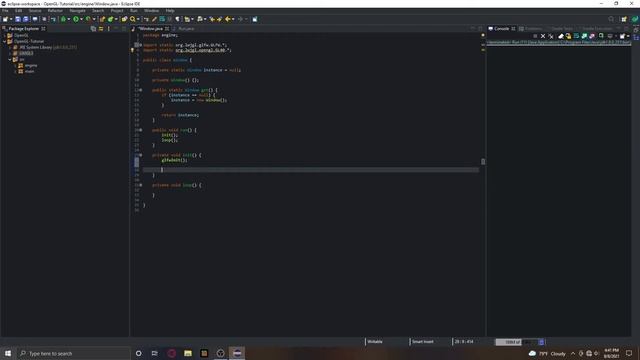Open dropdown next to Debug icon
Image resolution: width=640 pixels, height=360 pixels.
(x=69, y=19)
